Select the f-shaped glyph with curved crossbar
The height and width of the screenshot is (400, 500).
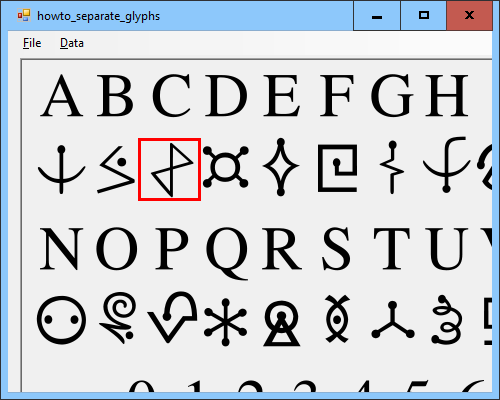[x=446, y=165]
